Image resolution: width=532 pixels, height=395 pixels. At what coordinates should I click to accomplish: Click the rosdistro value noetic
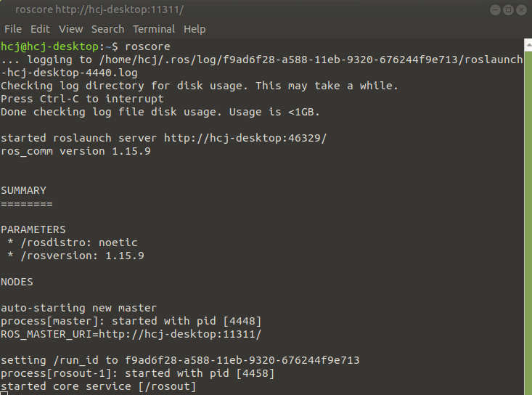click(x=118, y=243)
